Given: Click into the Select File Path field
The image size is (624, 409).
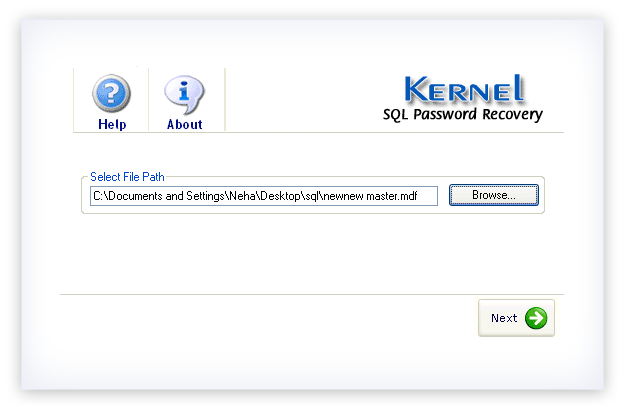Looking at the screenshot, I should [264, 196].
